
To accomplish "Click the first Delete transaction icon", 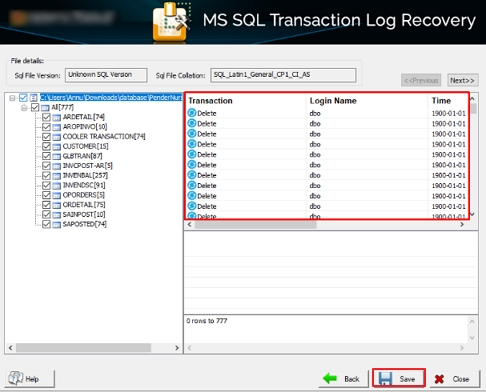I will (x=192, y=113).
